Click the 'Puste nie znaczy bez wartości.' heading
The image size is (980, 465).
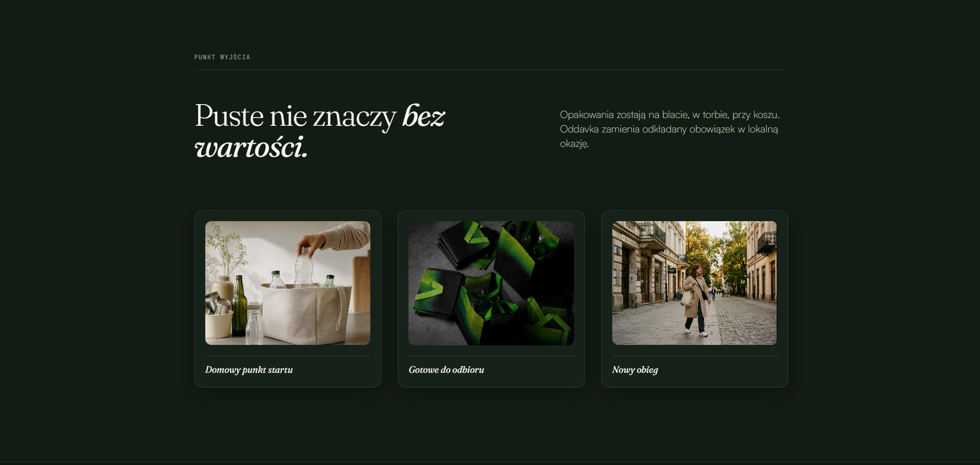320,131
